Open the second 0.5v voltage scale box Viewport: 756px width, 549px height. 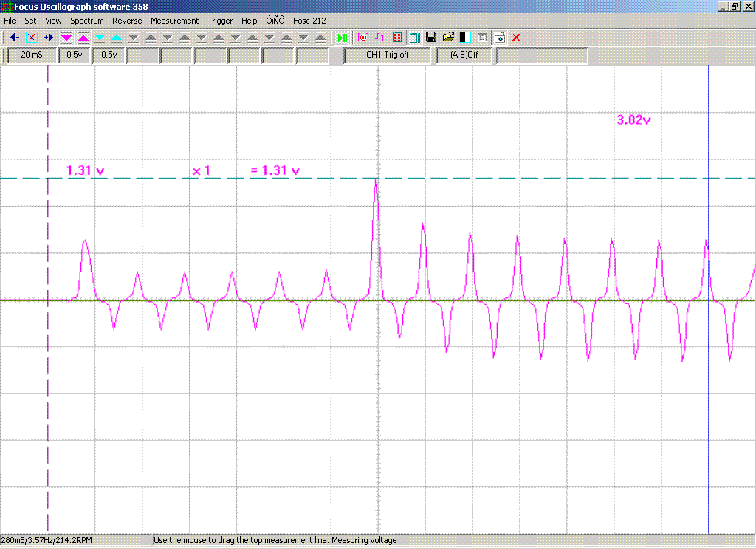tap(109, 55)
